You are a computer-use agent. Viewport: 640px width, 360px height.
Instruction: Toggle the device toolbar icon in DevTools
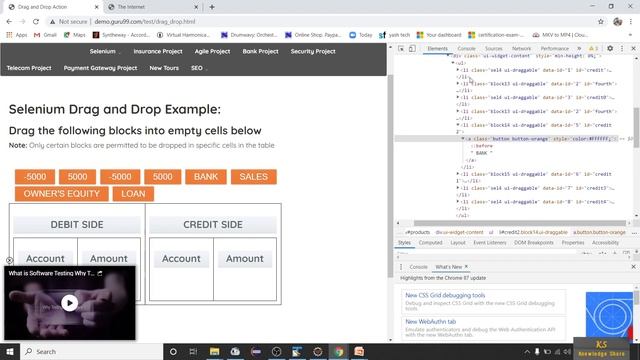coord(412,49)
